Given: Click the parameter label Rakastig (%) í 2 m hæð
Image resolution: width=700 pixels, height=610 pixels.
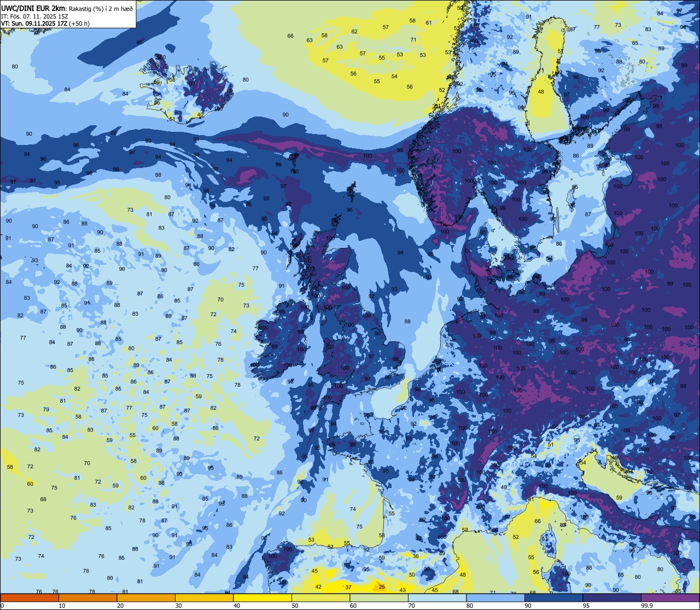Looking at the screenshot, I should 100,9.
